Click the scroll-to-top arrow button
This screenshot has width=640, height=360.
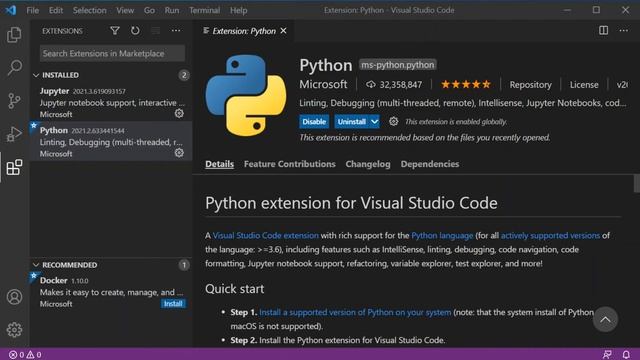coord(605,319)
